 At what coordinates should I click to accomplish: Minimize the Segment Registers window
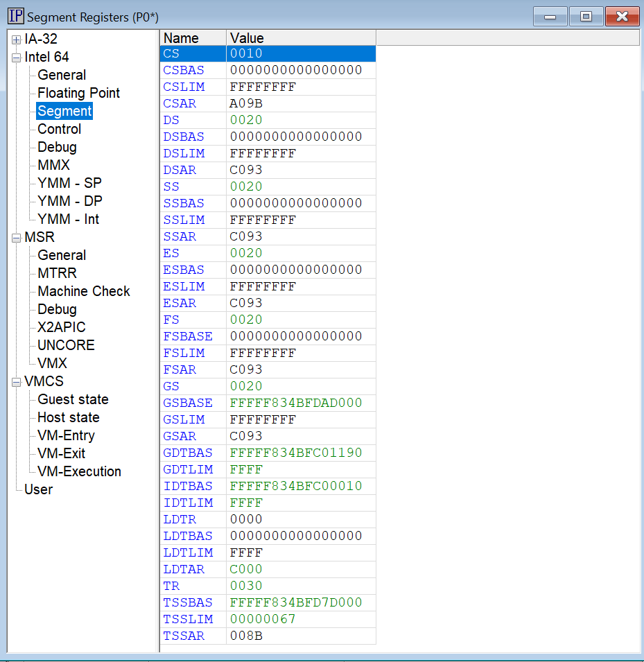550,17
